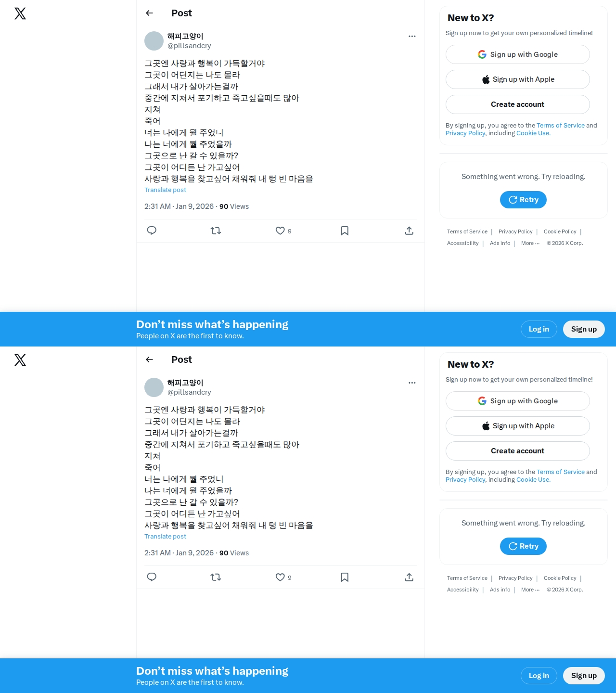Expand the More footer menu in the upper sidebar
Screen dimensions: 616x693
pyautogui.click(x=530, y=243)
